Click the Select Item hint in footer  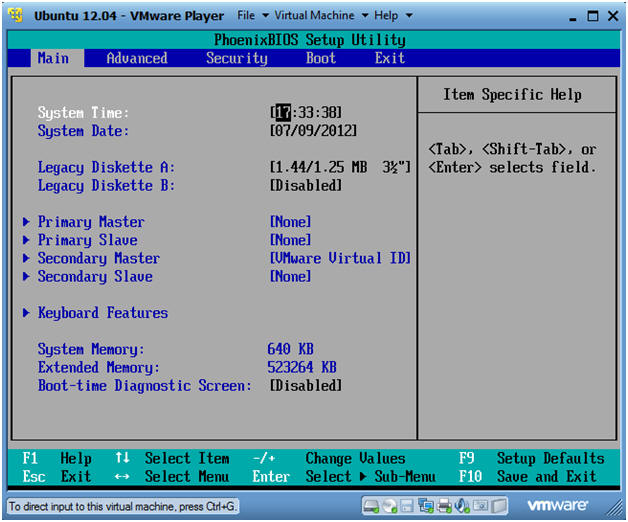click(x=172, y=458)
